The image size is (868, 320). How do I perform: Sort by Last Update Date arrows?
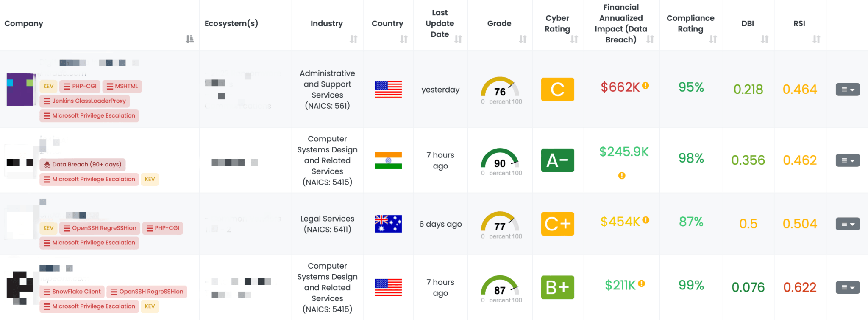point(458,39)
